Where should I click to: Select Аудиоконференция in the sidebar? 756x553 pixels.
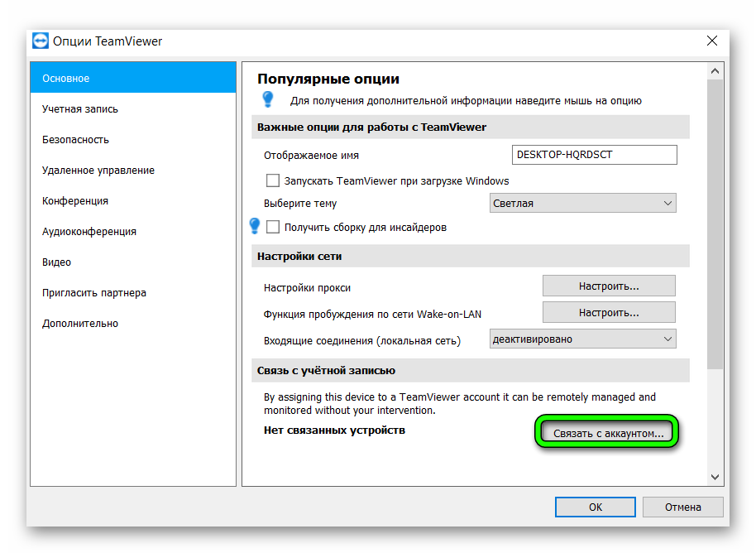(133, 231)
